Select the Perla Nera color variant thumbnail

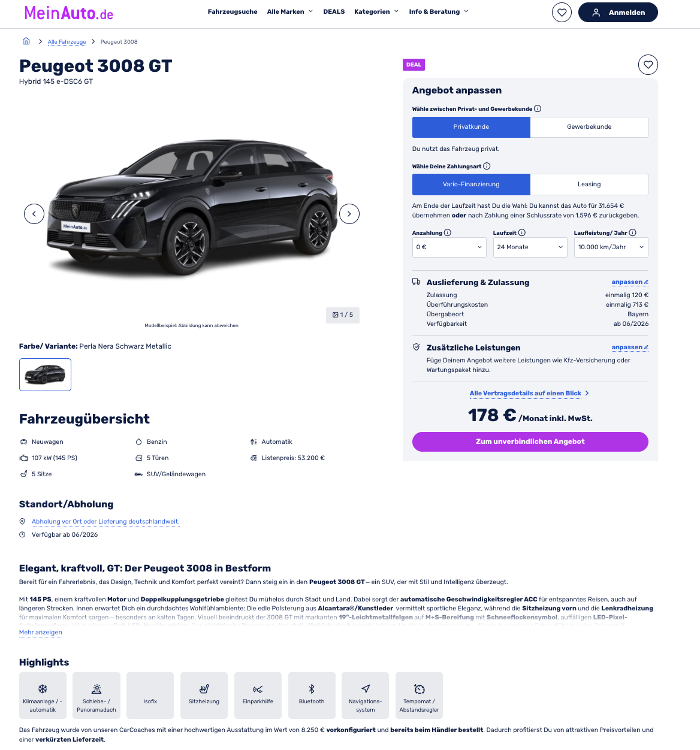pyautogui.click(x=45, y=374)
